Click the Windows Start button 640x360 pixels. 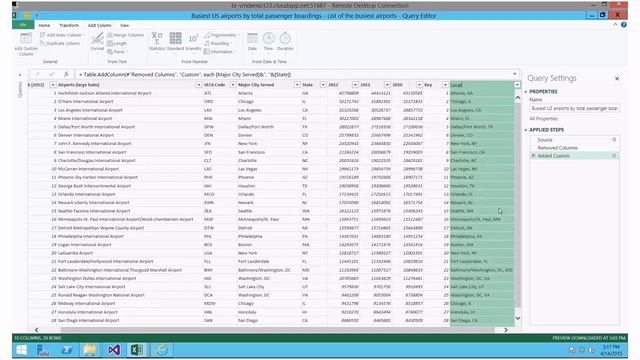21,350
